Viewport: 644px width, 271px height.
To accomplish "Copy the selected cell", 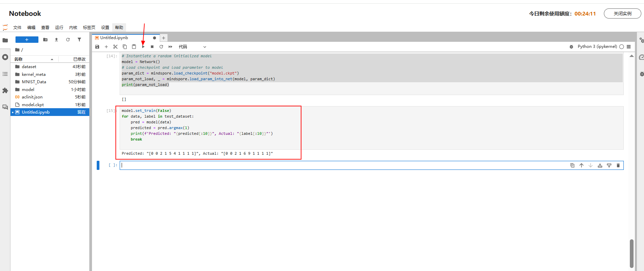I will [x=125, y=47].
